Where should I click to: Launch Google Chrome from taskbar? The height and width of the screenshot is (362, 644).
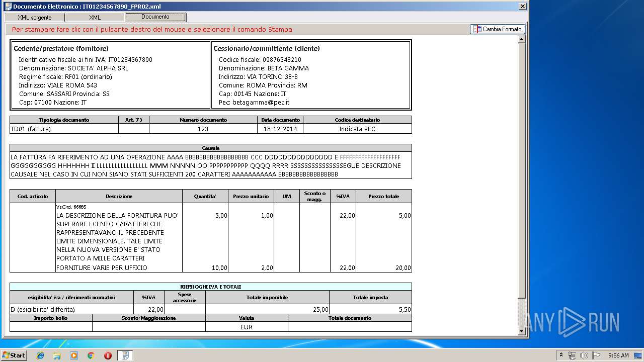(x=91, y=355)
